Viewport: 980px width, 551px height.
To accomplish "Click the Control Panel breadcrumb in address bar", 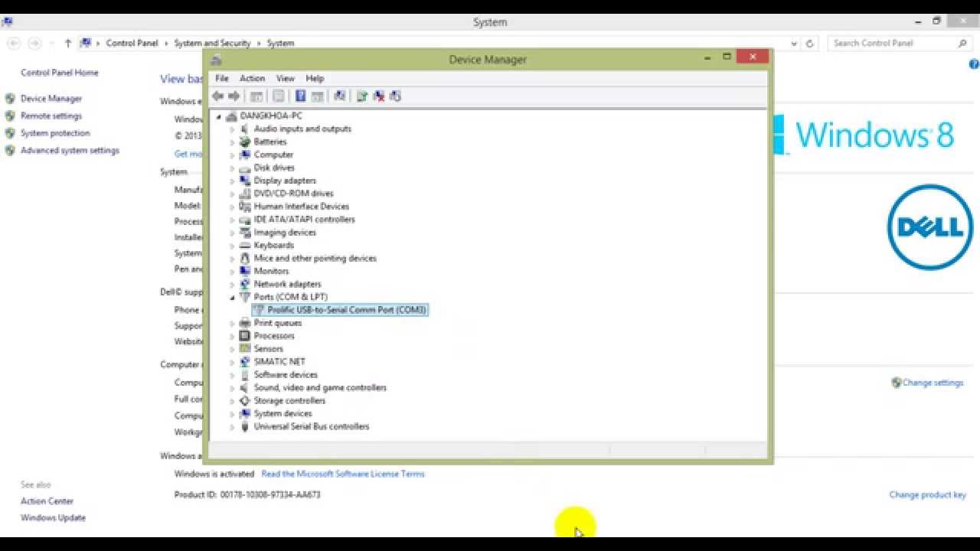I will [132, 44].
